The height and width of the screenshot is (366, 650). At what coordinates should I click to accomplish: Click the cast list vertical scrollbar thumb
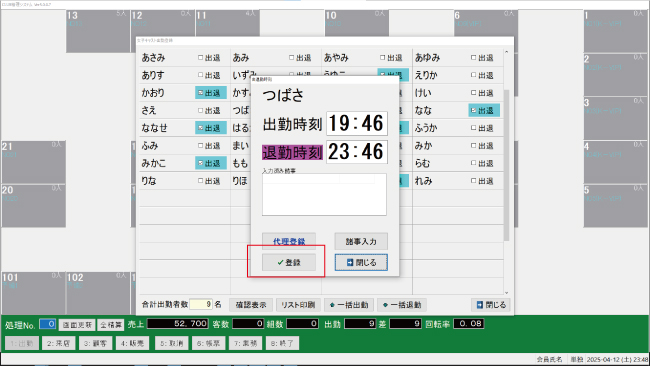click(507, 165)
